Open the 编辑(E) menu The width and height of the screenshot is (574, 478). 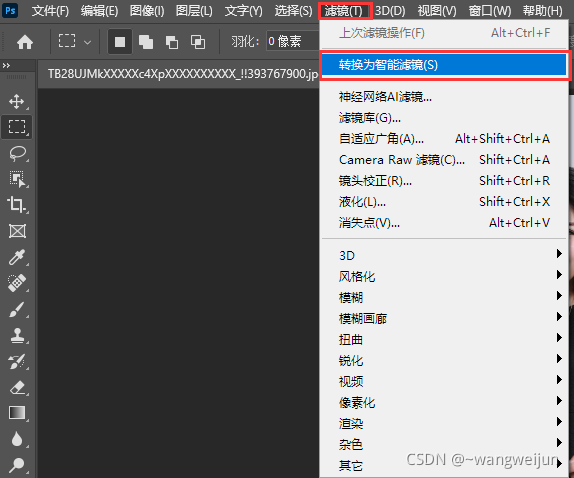[x=99, y=11]
